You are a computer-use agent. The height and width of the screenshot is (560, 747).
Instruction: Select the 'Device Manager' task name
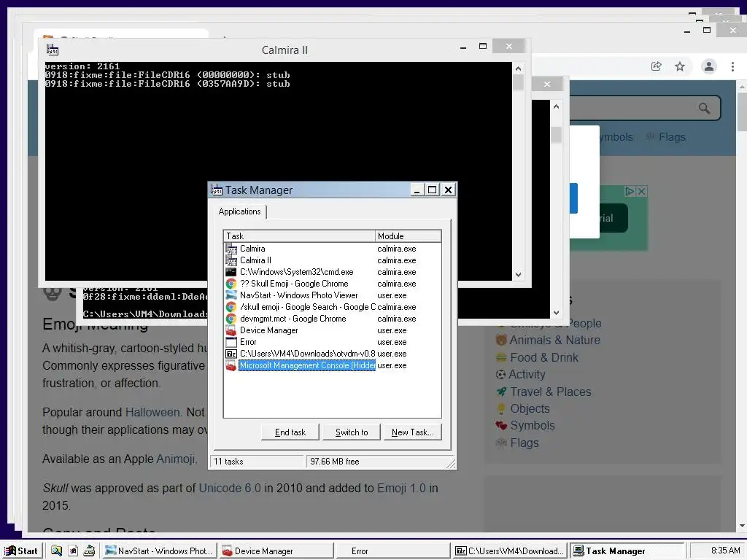(268, 330)
